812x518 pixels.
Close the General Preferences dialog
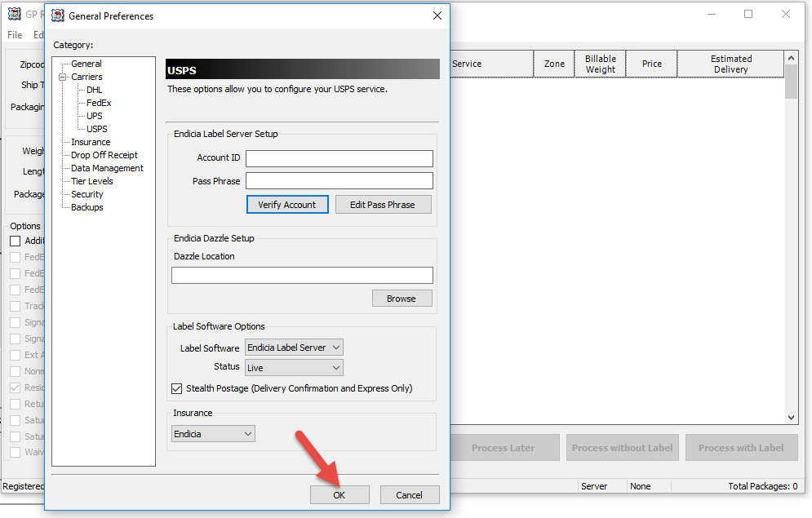(x=437, y=15)
